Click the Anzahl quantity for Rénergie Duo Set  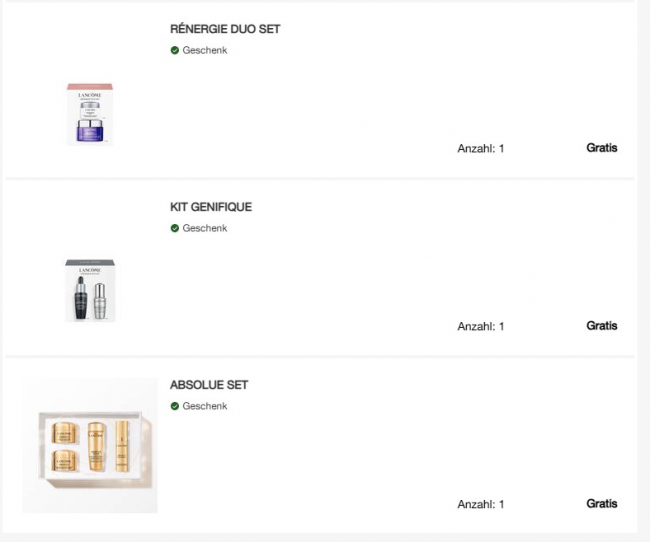[480, 149]
